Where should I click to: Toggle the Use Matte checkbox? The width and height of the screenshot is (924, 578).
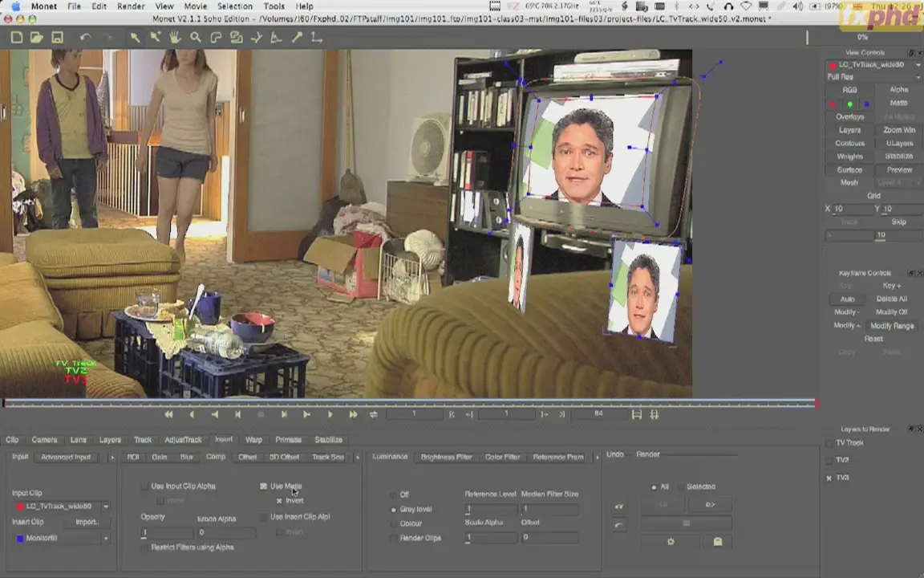pyautogui.click(x=263, y=486)
